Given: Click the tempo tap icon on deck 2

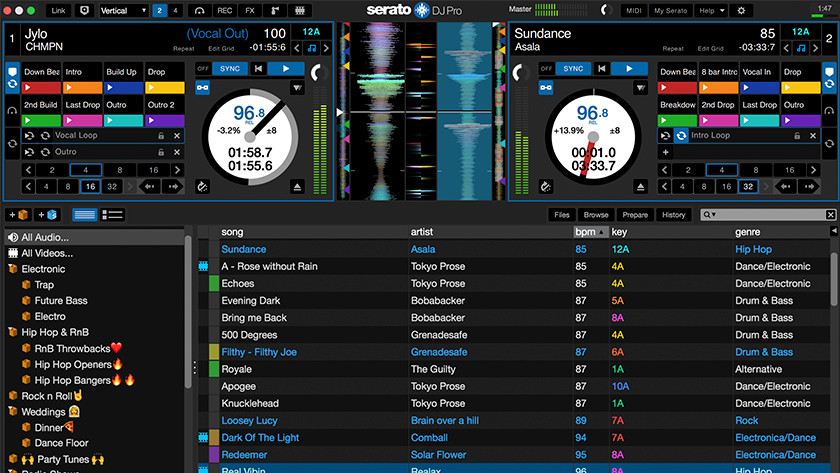Looking at the screenshot, I should 545,186.
